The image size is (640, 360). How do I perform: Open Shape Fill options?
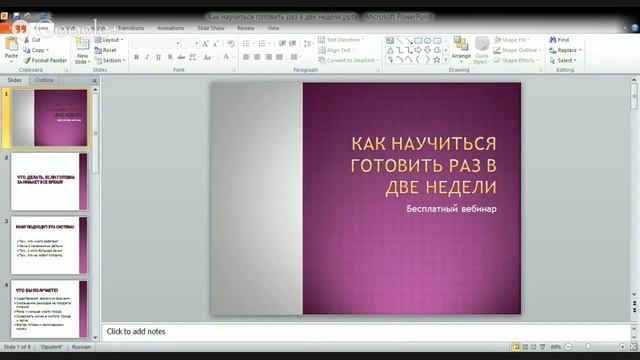[x=512, y=40]
